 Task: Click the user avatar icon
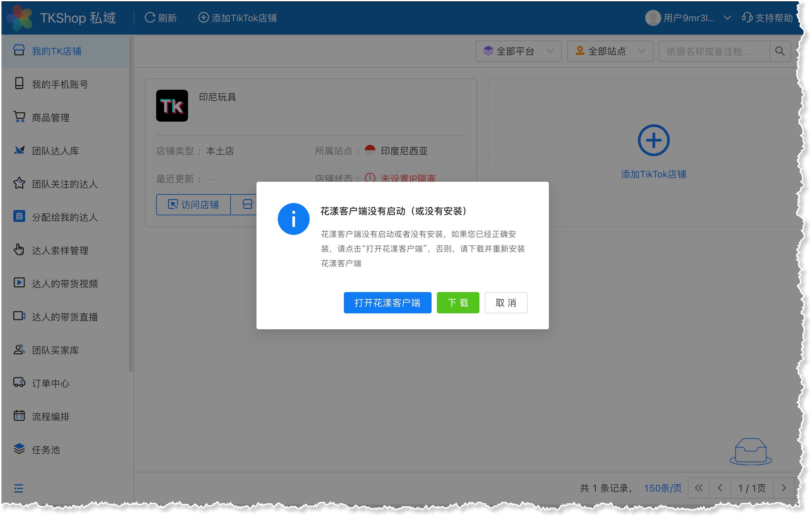(x=653, y=18)
